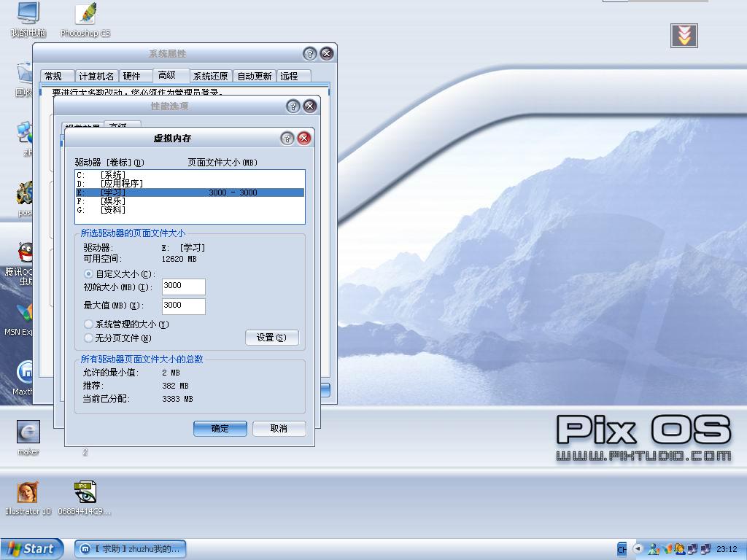The image size is (747, 560).
Task: Open the Start menu
Action: coord(31,549)
